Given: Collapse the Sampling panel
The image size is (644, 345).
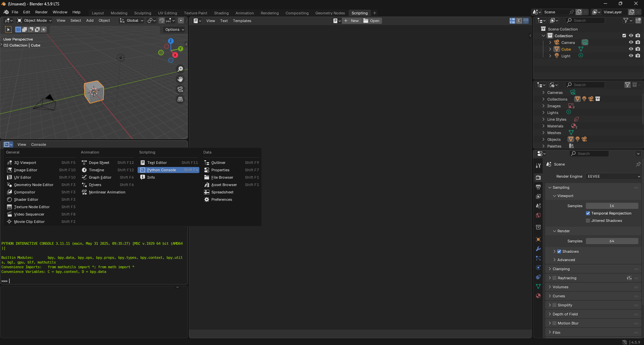Looking at the screenshot, I should pos(550,187).
